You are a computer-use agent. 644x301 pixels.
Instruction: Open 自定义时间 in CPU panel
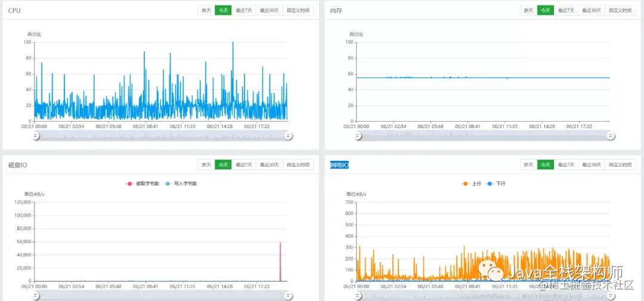click(x=298, y=10)
